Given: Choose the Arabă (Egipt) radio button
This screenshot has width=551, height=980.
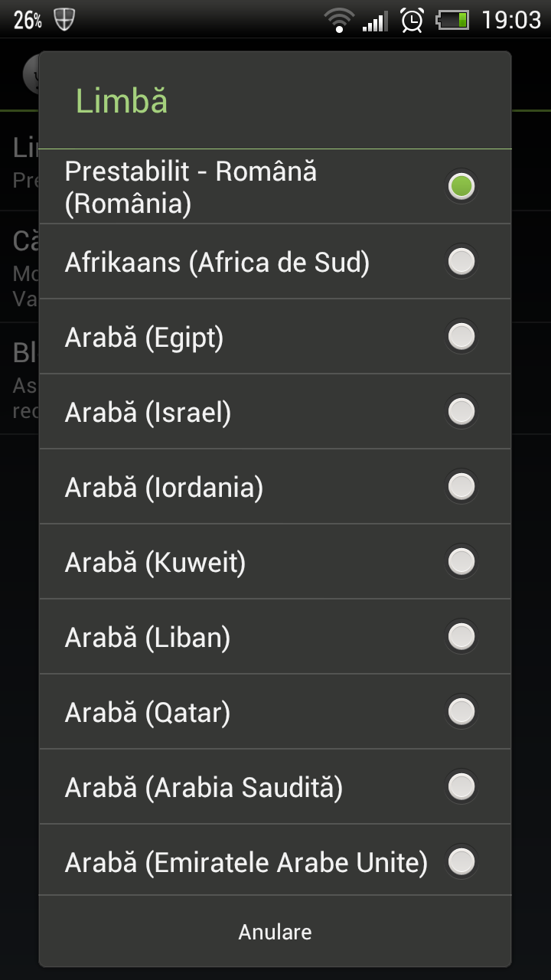Looking at the screenshot, I should click(461, 337).
